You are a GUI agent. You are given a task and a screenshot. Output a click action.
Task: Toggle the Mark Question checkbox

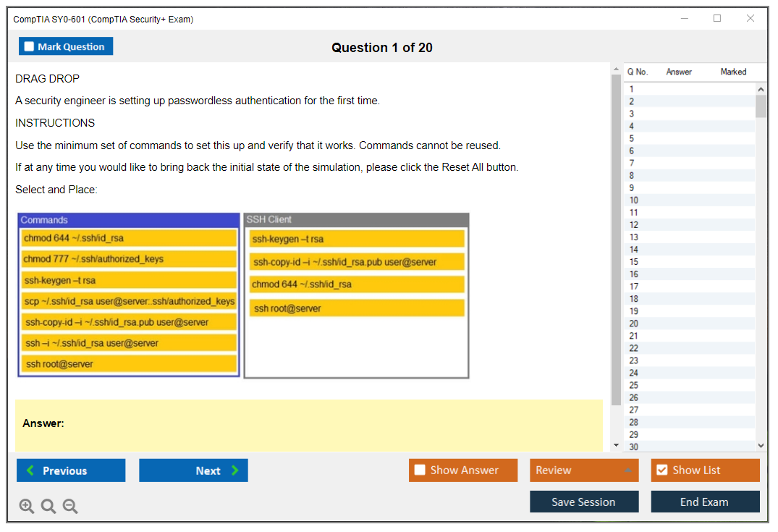point(30,46)
